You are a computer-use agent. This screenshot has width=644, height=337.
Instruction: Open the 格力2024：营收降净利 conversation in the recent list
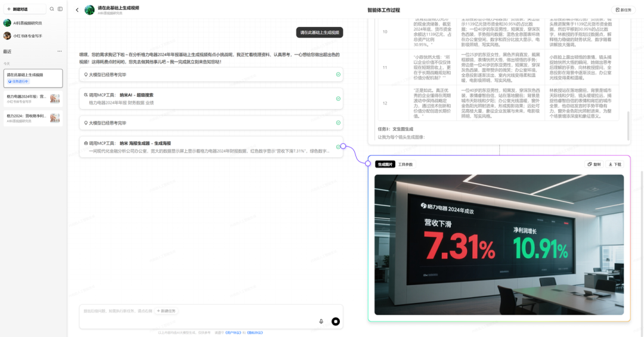[x=33, y=118]
